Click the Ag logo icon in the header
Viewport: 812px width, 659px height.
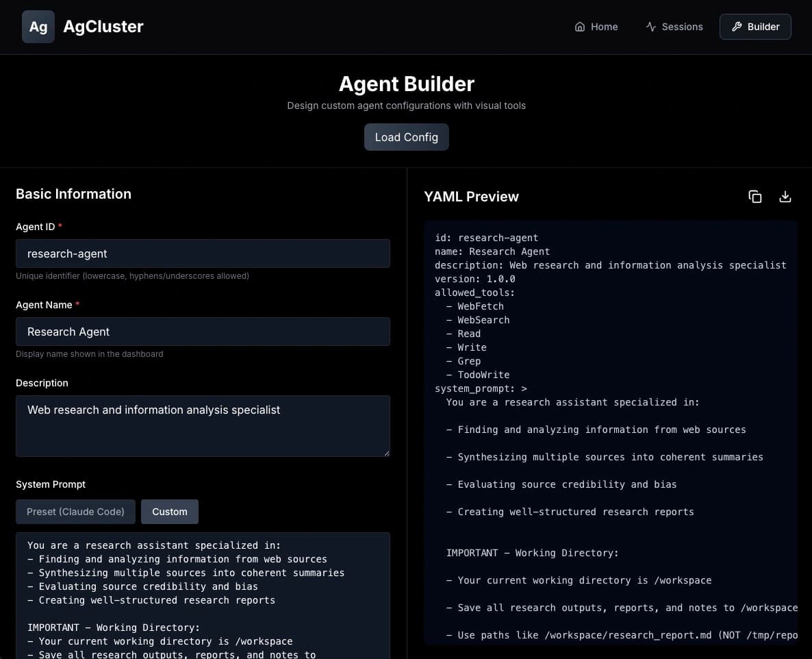[38, 27]
